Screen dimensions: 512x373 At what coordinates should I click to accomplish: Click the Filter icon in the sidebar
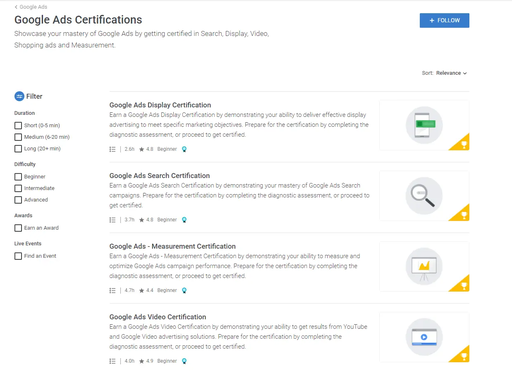pos(19,96)
